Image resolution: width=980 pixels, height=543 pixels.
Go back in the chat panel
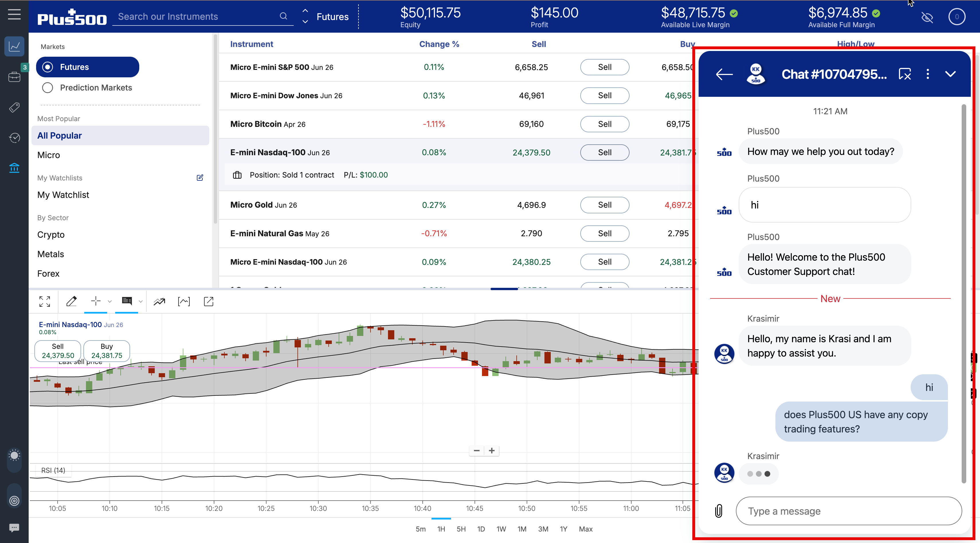click(724, 74)
